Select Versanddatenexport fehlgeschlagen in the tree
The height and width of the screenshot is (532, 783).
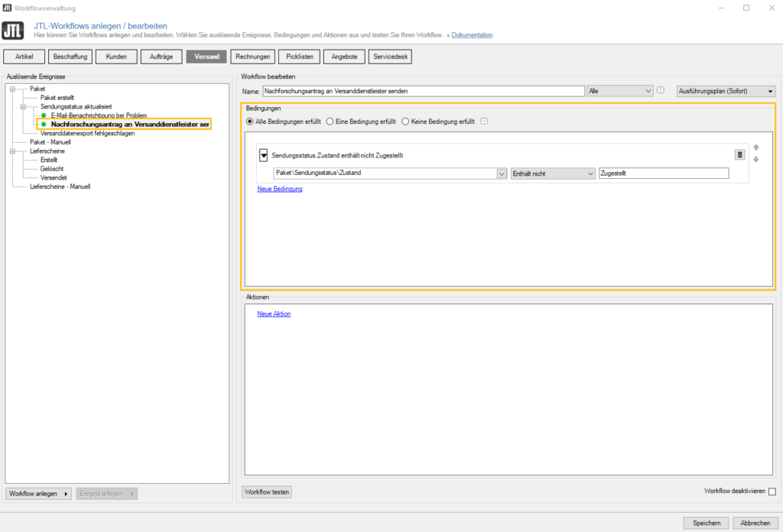[87, 133]
